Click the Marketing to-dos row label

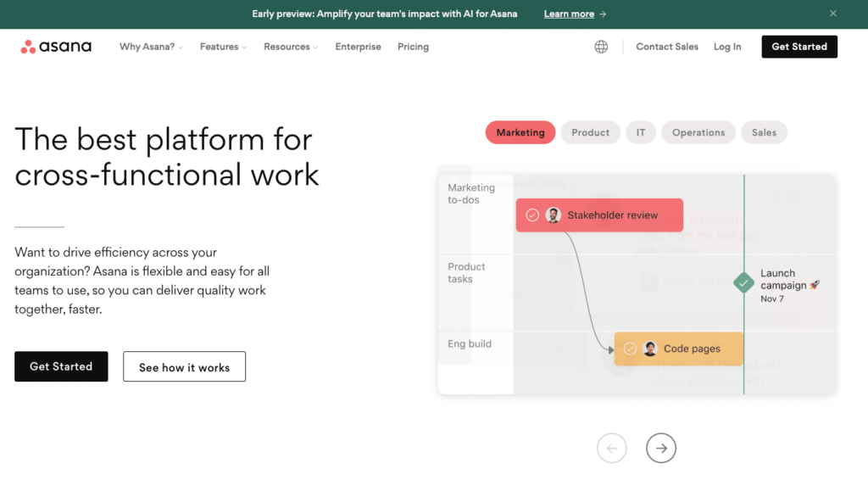click(x=471, y=193)
